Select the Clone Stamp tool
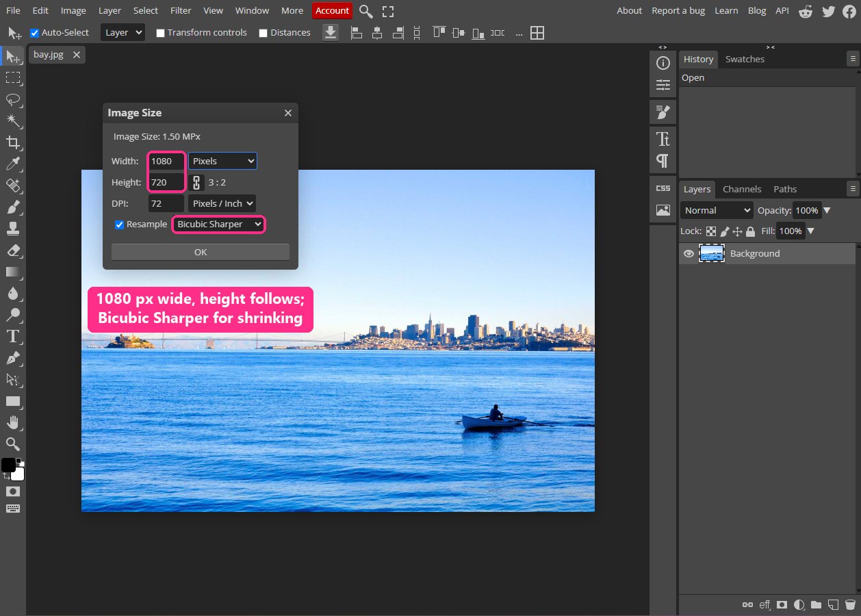 click(13, 229)
